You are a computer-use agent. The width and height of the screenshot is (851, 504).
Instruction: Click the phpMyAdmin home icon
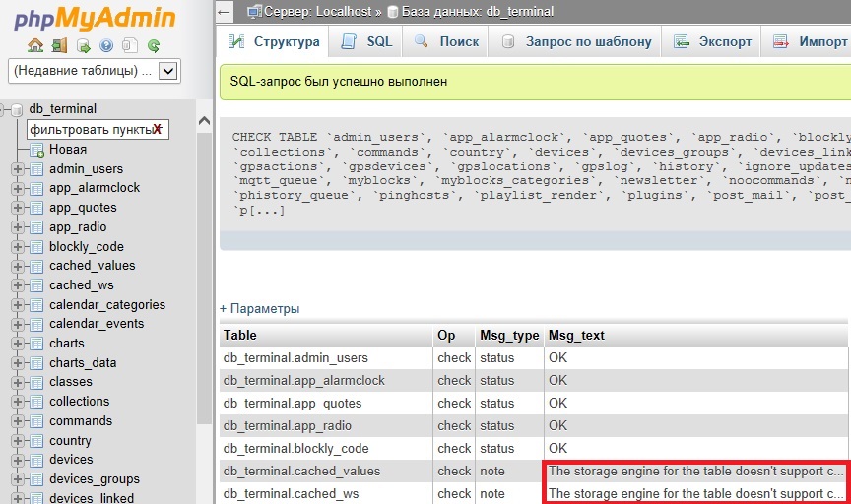pyautogui.click(x=35, y=45)
